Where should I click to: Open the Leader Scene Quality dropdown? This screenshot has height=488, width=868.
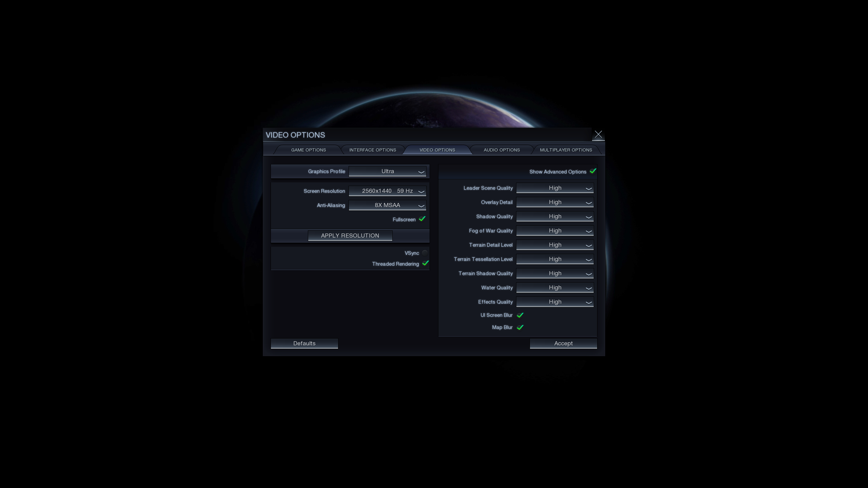pos(555,188)
